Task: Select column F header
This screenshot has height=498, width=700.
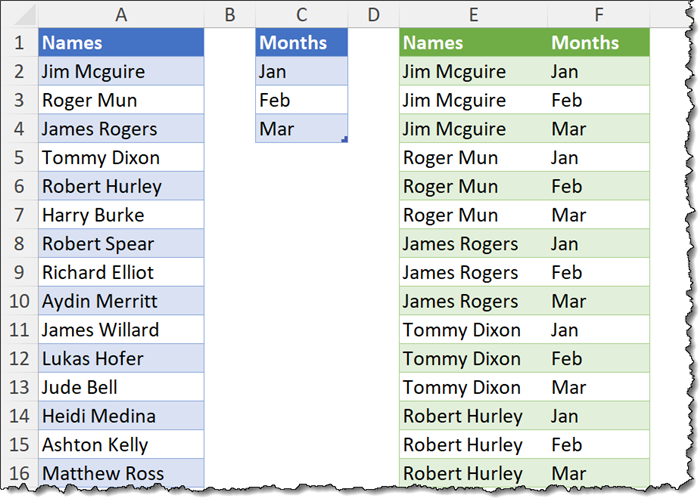Action: tap(598, 14)
